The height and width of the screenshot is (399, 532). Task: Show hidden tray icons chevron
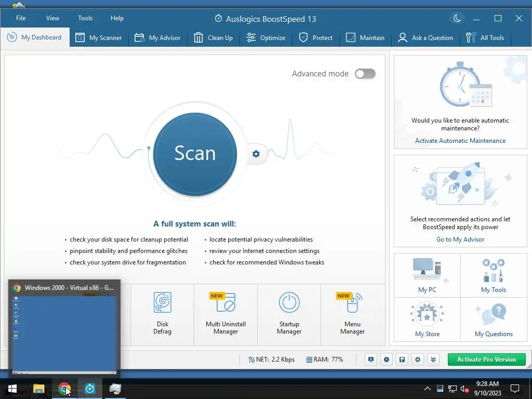click(428, 389)
